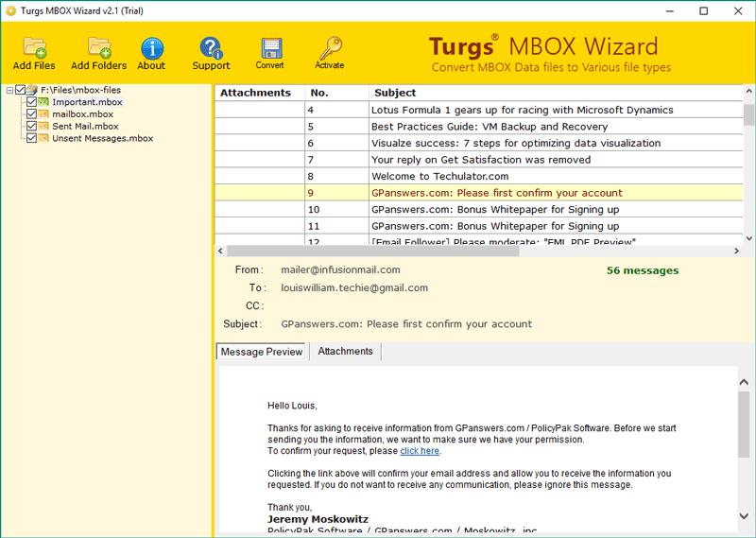
Task: Select email 'Visualze success: 7 steps'
Action: click(x=479, y=143)
